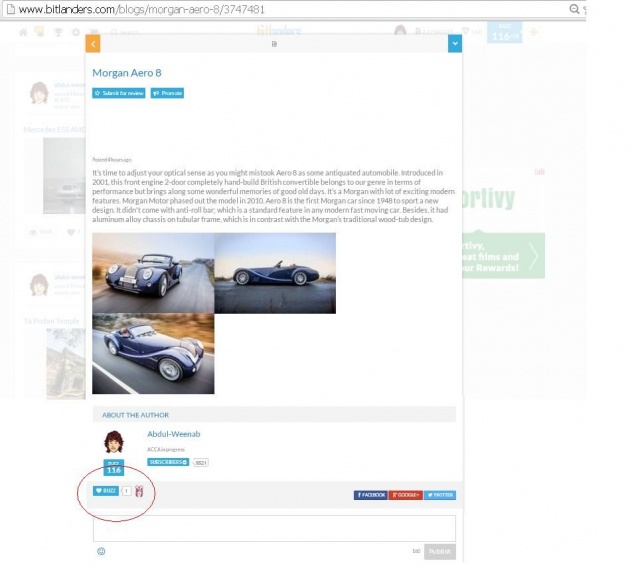This screenshot has height=571, width=630.
Task: Click the trophy icon in background navbar
Action: (58, 32)
